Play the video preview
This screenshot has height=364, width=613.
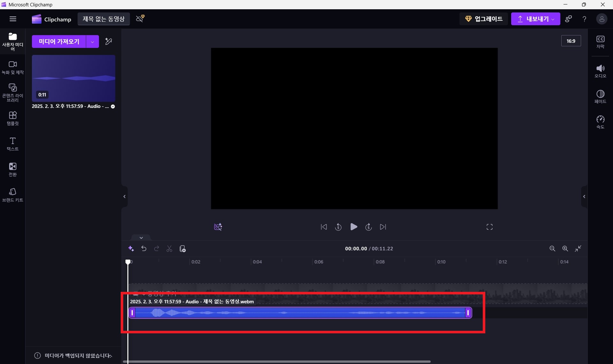(354, 227)
